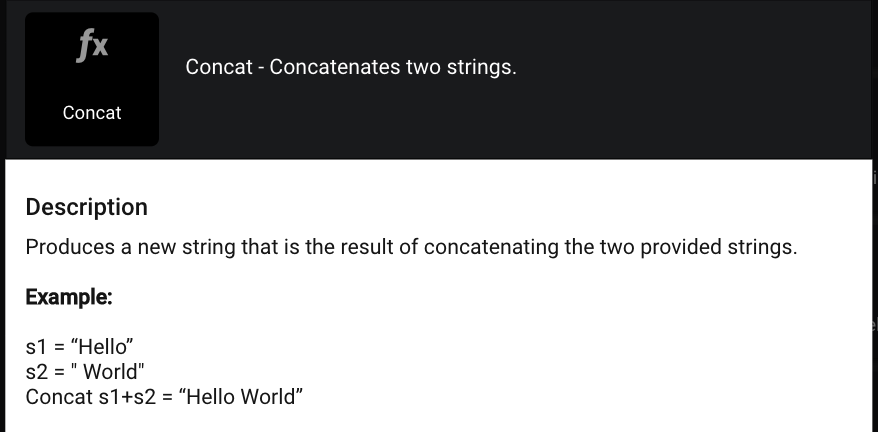The height and width of the screenshot is (432, 878).
Task: Click the s2 = " World" example line
Action: coord(85,372)
